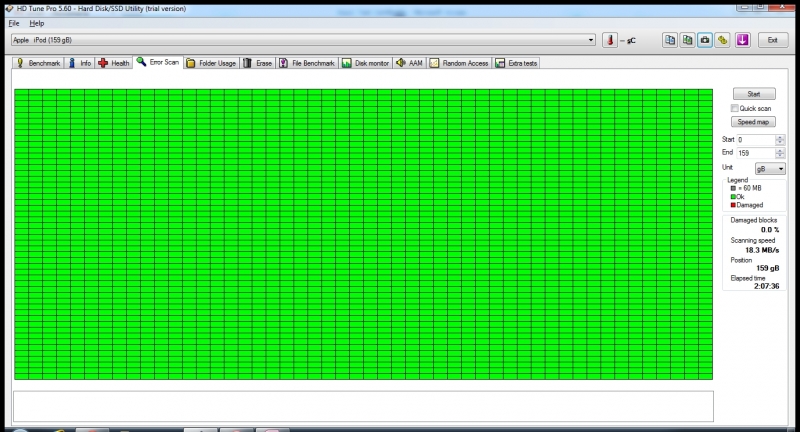Open the Help menu
This screenshot has width=800, height=432.
coord(37,23)
